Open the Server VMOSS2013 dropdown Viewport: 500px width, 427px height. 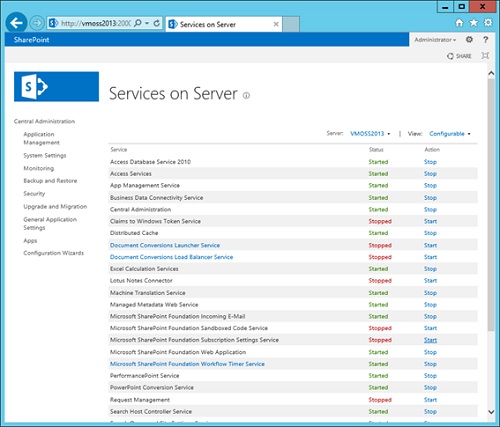[x=370, y=134]
